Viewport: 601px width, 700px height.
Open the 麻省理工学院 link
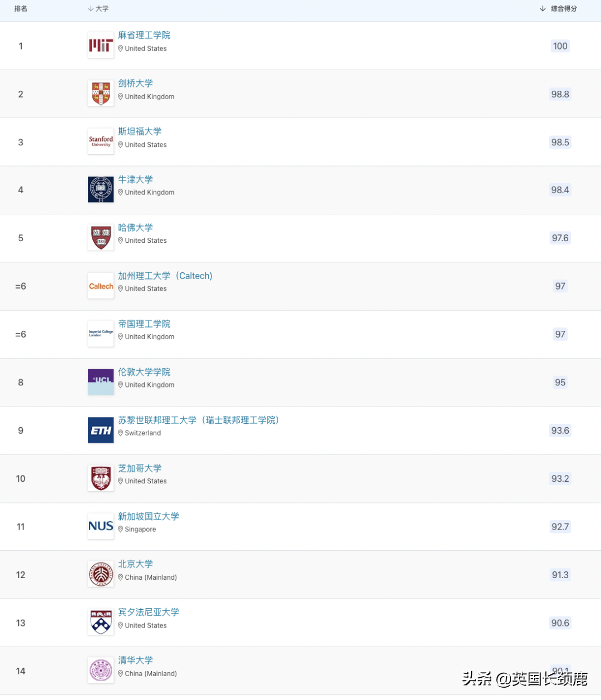pyautogui.click(x=144, y=35)
